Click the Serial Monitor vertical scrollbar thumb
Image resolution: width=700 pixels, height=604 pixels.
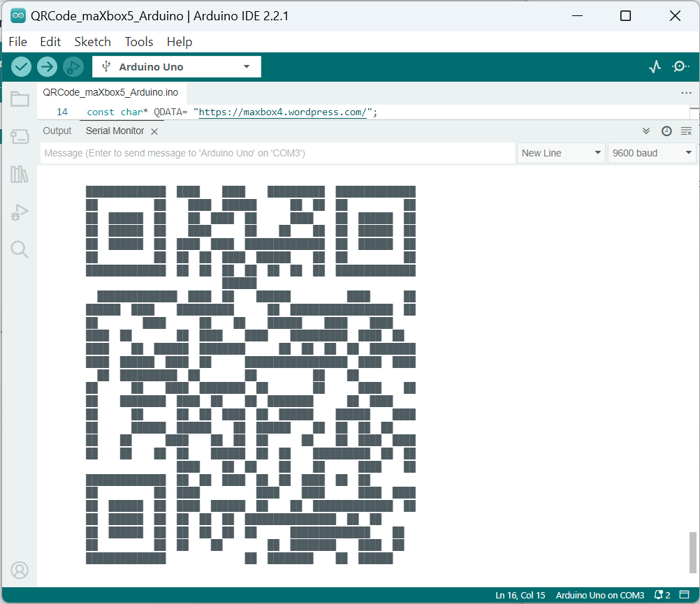[x=692, y=552]
